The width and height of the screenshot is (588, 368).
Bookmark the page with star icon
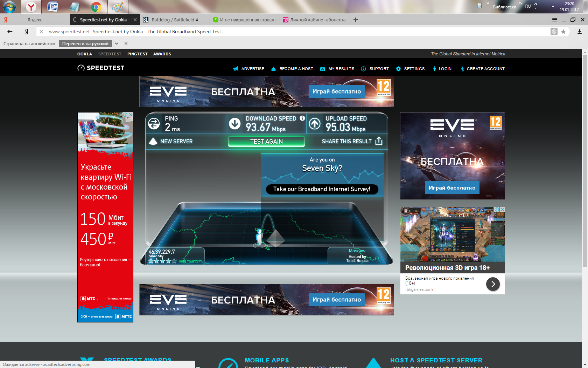pyautogui.click(x=563, y=32)
